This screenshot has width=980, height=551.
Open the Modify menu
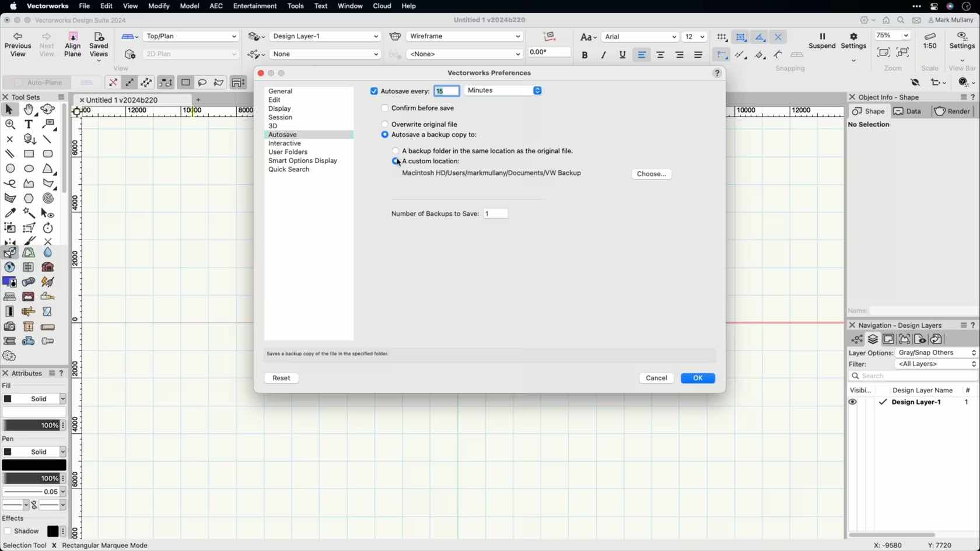159,6
